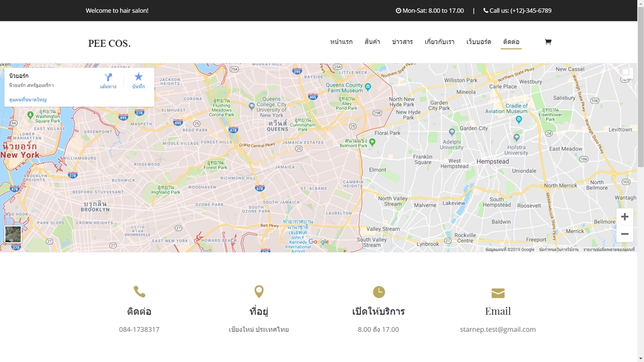The width and height of the screenshot is (644, 362).
Task: Click the New York label on map
Action: coord(19,155)
